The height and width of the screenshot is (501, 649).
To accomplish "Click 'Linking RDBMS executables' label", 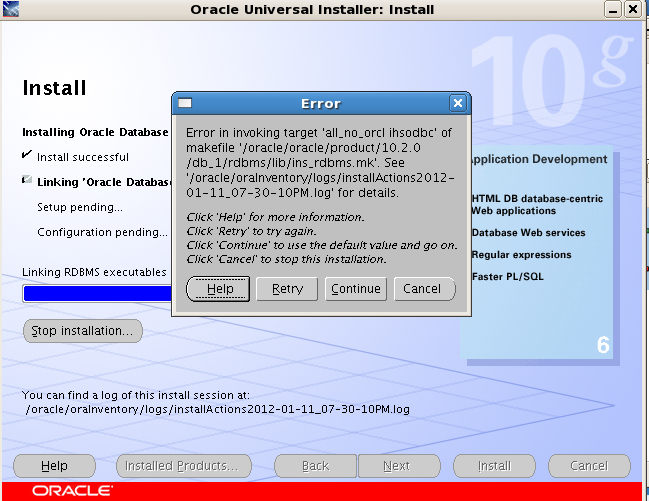I will 94,272.
